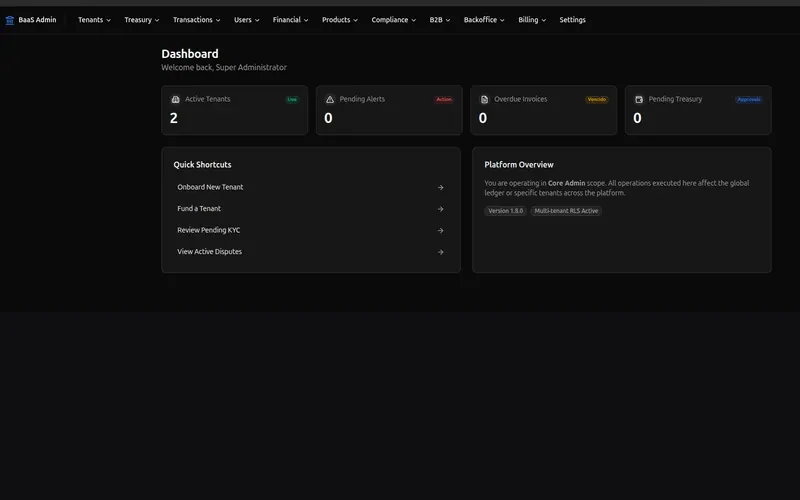The image size is (800, 500).
Task: Expand the Products menu
Action: [x=340, y=20]
